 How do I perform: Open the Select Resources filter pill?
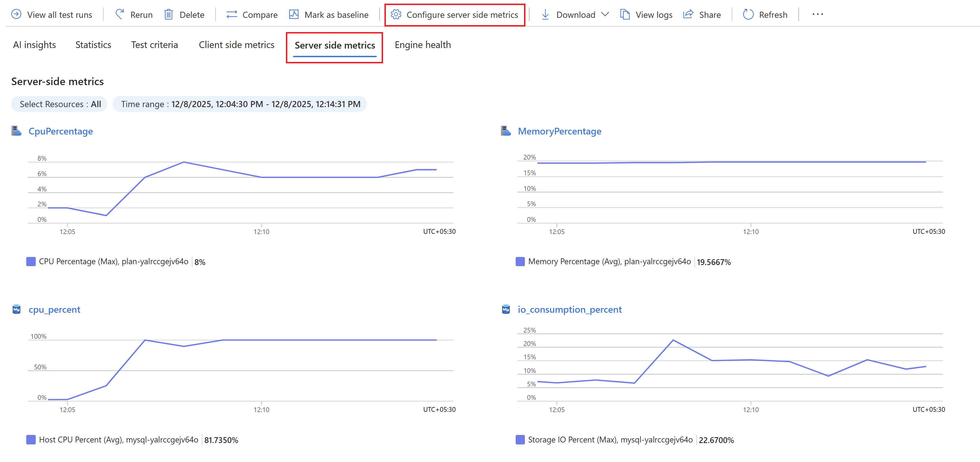pyautogui.click(x=60, y=104)
